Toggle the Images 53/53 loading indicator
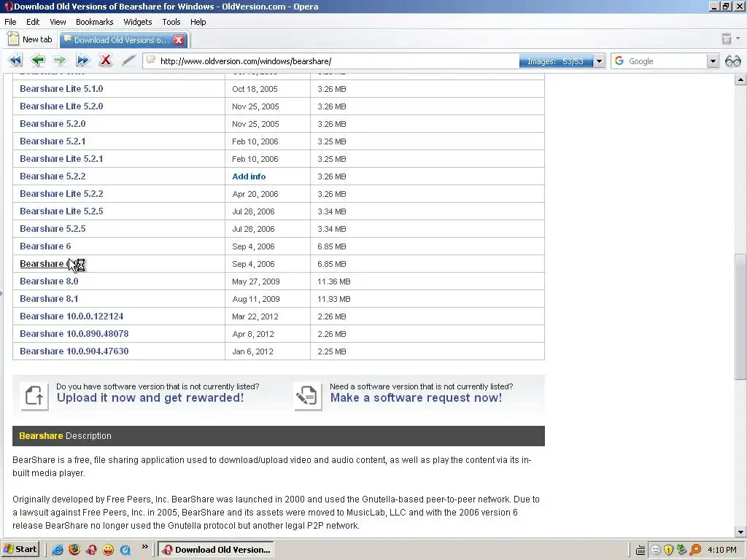The height and width of the screenshot is (560, 747). tap(556, 61)
